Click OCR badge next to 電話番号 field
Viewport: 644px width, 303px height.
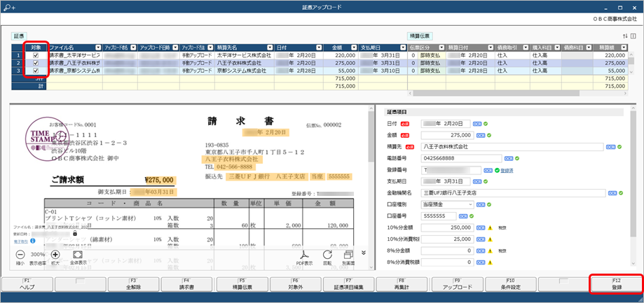(x=509, y=158)
